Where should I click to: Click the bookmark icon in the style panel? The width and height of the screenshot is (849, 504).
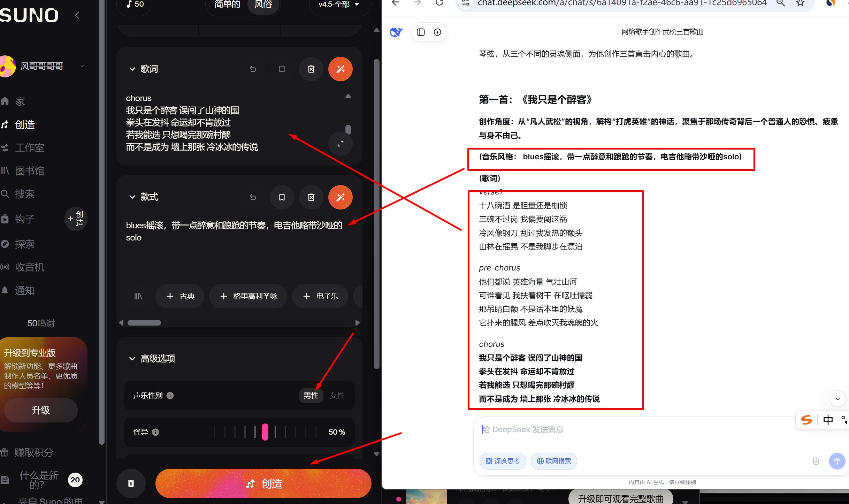click(282, 197)
